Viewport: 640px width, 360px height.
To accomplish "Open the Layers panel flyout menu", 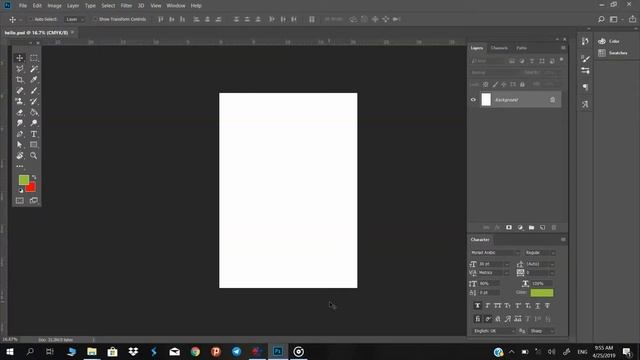I will (x=563, y=48).
